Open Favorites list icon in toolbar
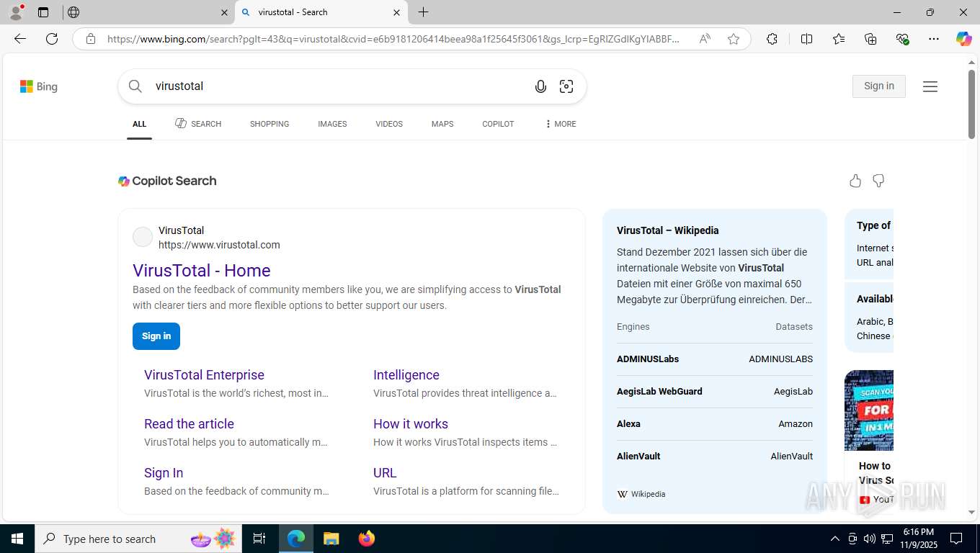The image size is (980, 553). [x=839, y=39]
